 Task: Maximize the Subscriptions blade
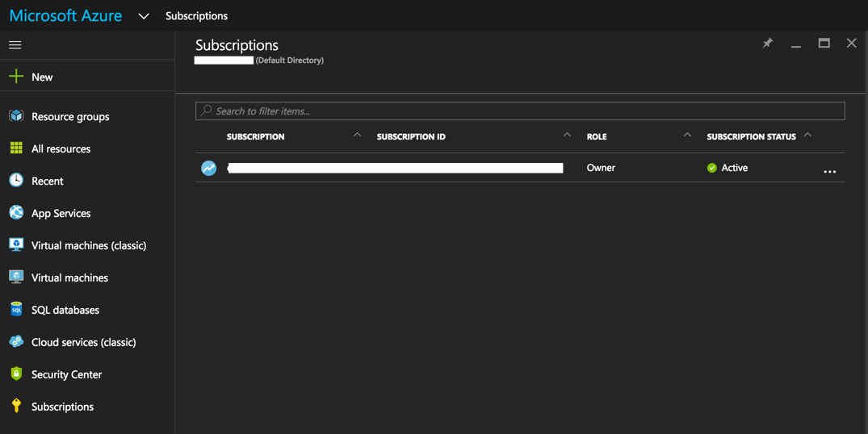[824, 44]
